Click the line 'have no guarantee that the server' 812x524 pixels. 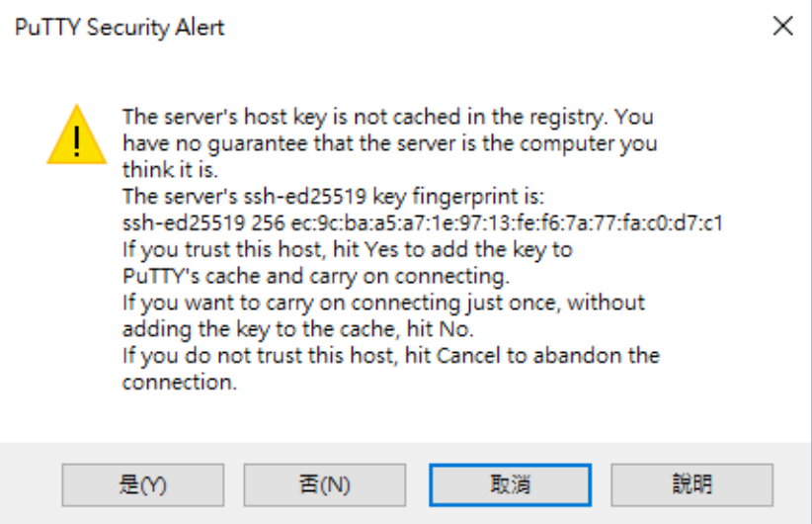[x=389, y=143]
